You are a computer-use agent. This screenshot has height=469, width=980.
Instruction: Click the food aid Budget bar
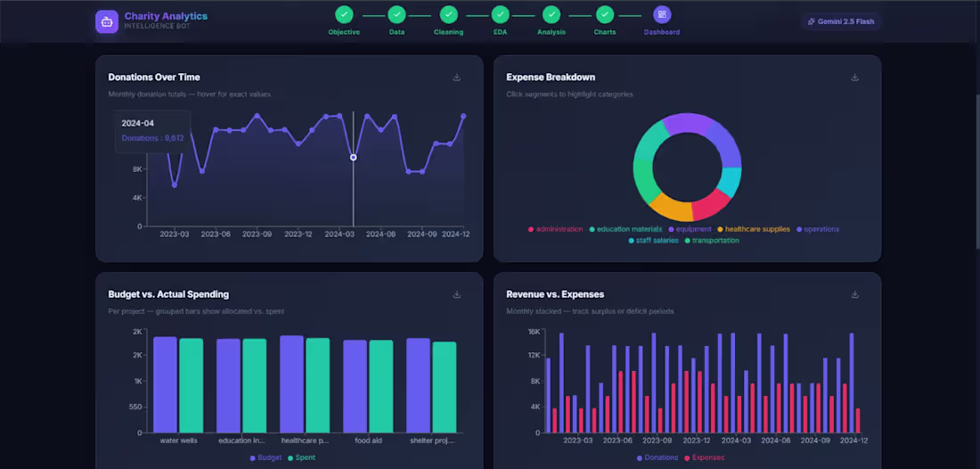355,386
